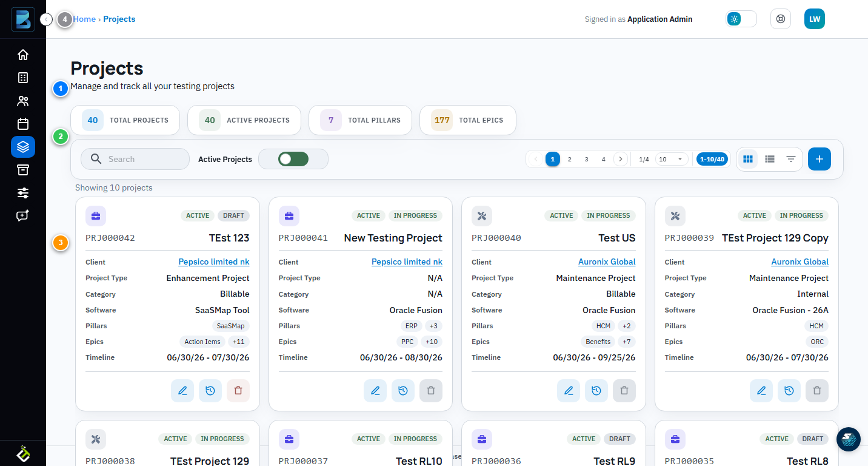Open the users sidebar icon

pos(23,101)
